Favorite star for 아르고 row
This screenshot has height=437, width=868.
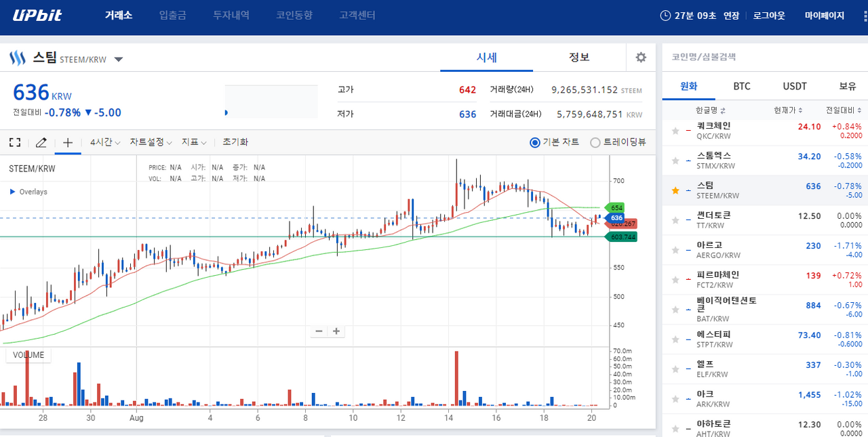[675, 250]
